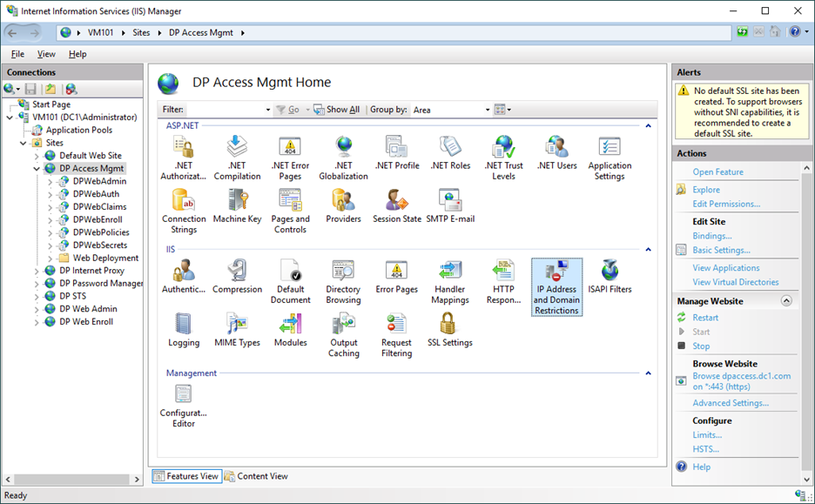Click the Bindings... action link
Screen dimensions: 815x504
coord(711,236)
